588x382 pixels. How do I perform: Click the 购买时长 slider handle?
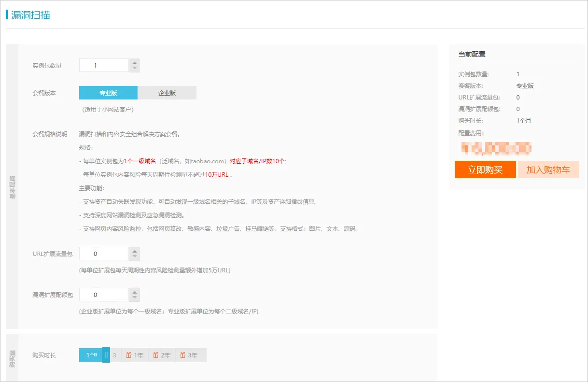[x=106, y=355]
